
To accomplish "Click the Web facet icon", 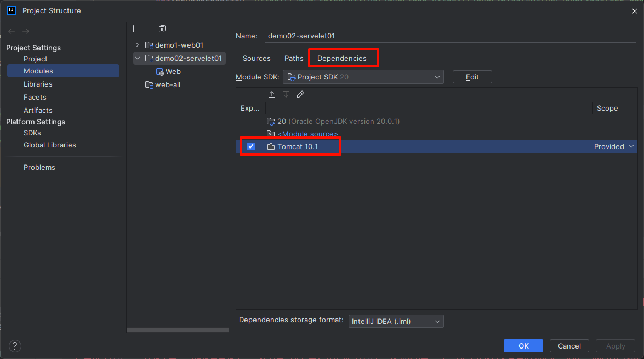I will click(x=160, y=71).
